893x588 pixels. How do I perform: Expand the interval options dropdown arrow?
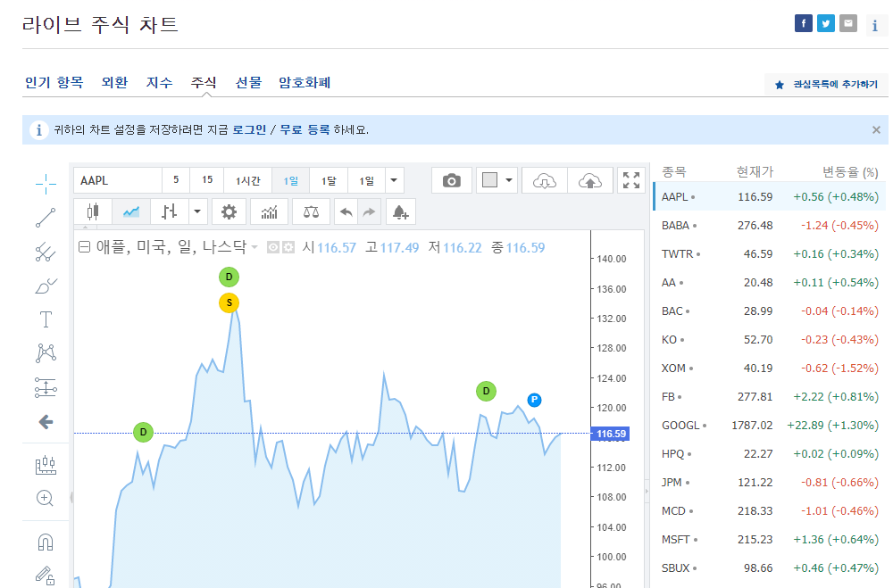click(394, 180)
